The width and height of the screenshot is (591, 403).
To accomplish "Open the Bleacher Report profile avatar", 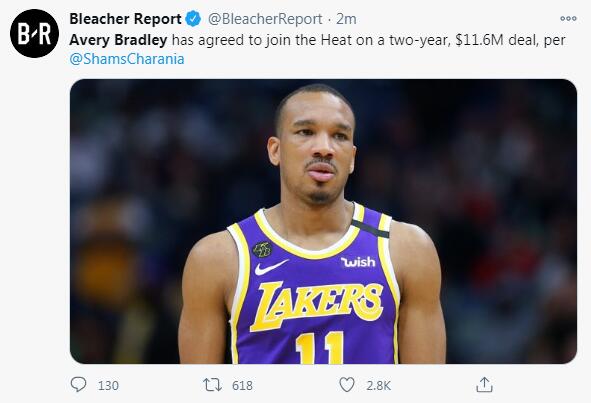I will tap(34, 34).
